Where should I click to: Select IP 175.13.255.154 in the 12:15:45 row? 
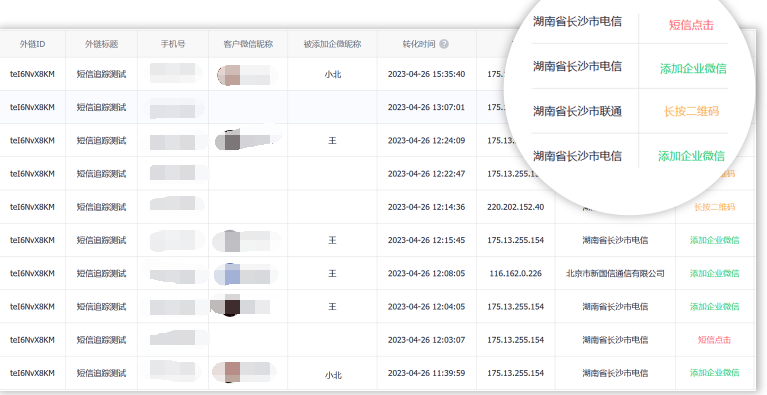[x=516, y=240]
